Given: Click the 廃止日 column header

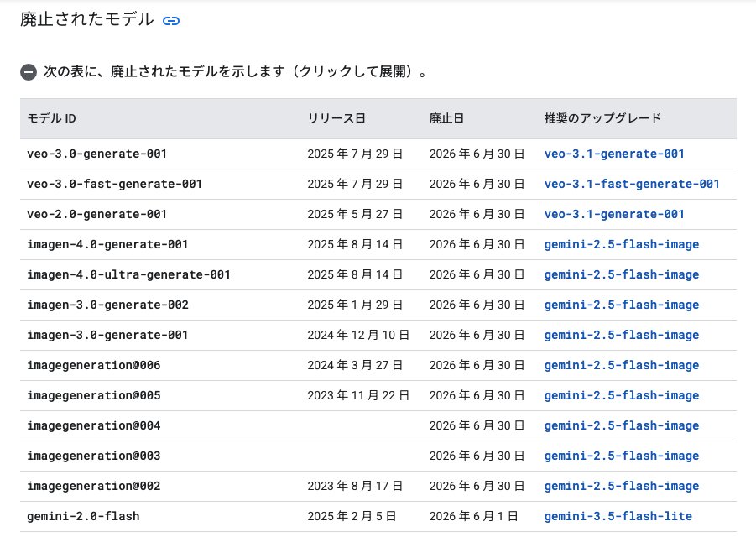Looking at the screenshot, I should pyautogui.click(x=446, y=118).
